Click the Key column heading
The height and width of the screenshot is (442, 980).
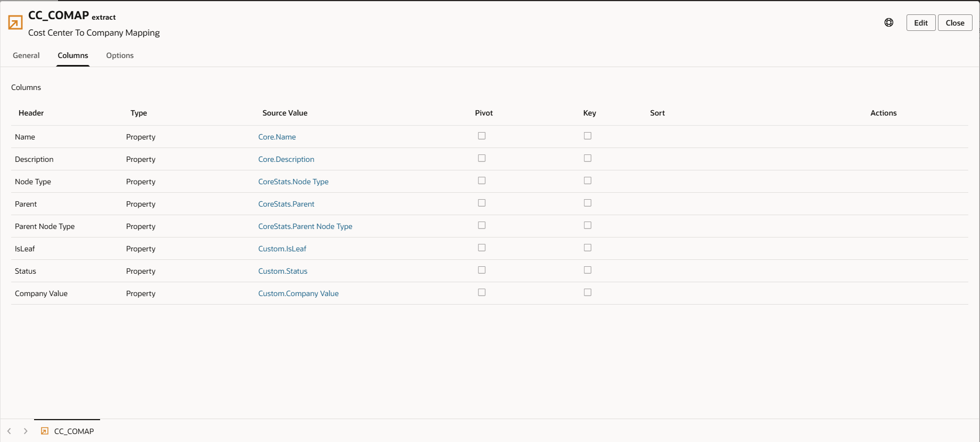[590, 113]
